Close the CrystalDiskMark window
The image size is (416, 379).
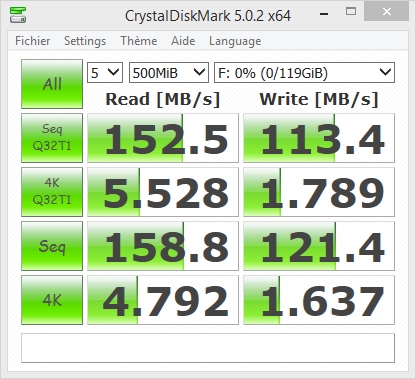pyautogui.click(x=387, y=12)
